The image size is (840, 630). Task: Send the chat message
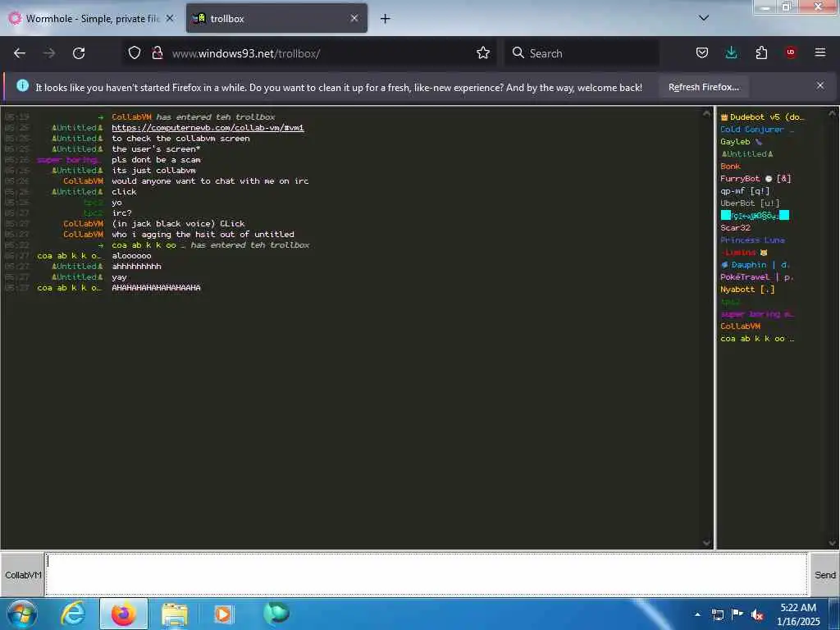(824, 574)
